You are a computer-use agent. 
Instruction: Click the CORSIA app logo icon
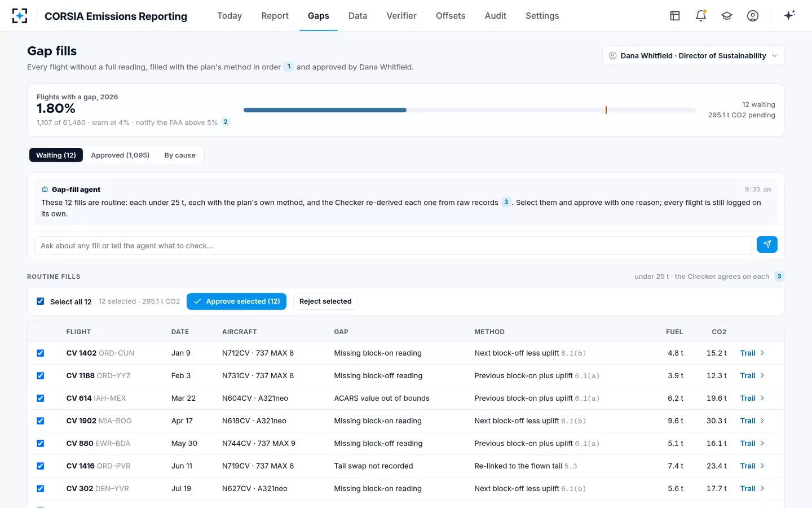coord(20,16)
